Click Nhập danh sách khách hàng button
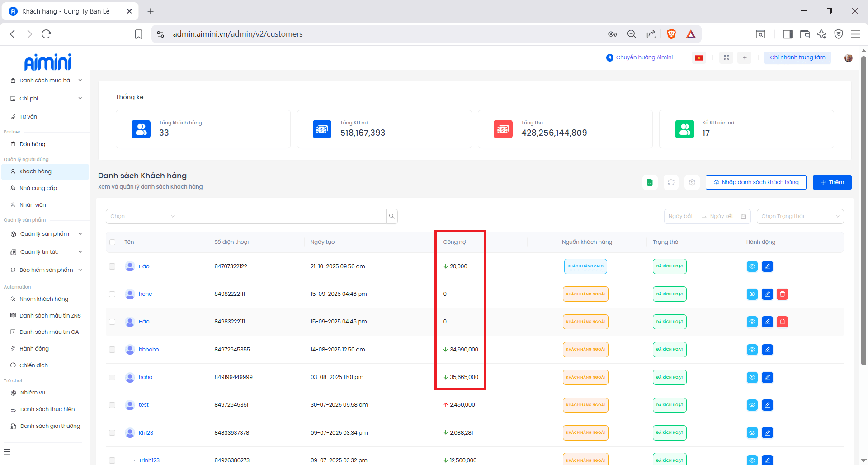Viewport: 868px width, 465px height. point(755,182)
